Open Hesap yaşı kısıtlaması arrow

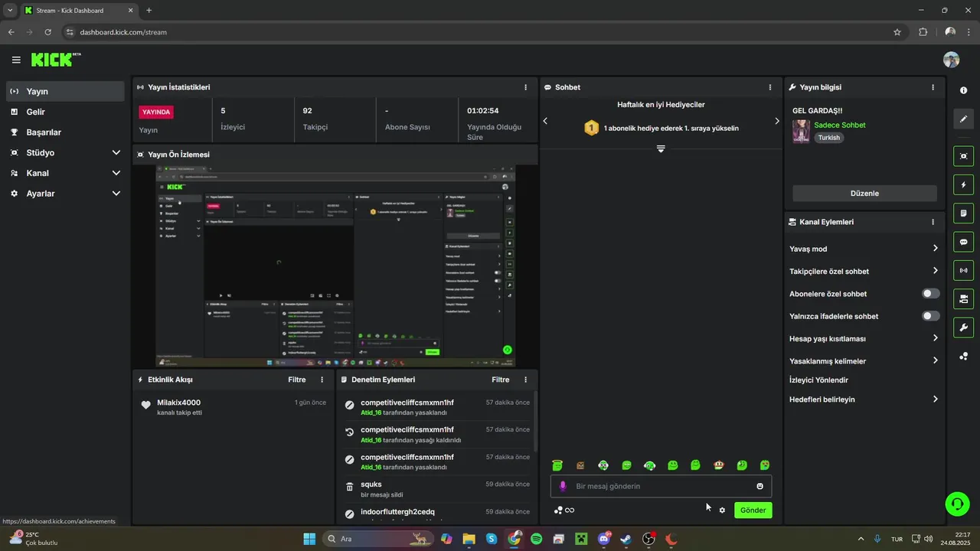[x=935, y=338]
